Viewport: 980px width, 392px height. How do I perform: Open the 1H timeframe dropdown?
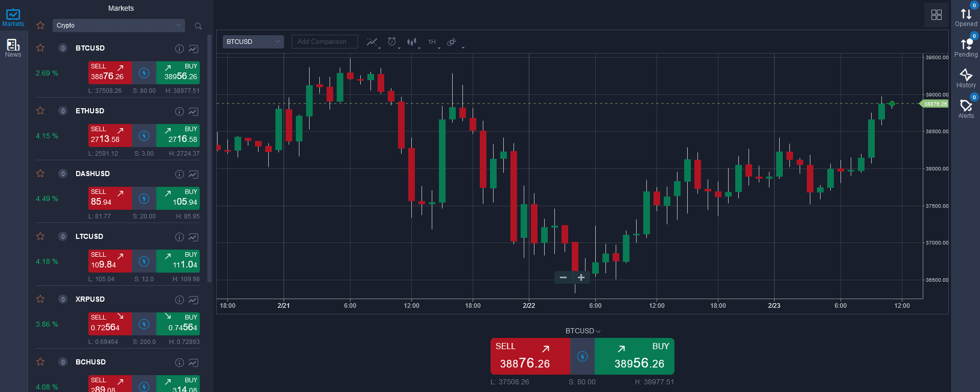[433, 42]
